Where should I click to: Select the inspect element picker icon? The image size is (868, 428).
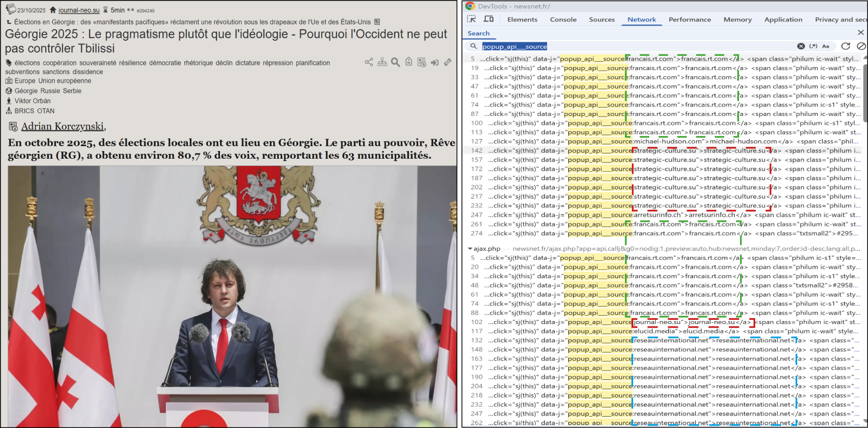[471, 20]
